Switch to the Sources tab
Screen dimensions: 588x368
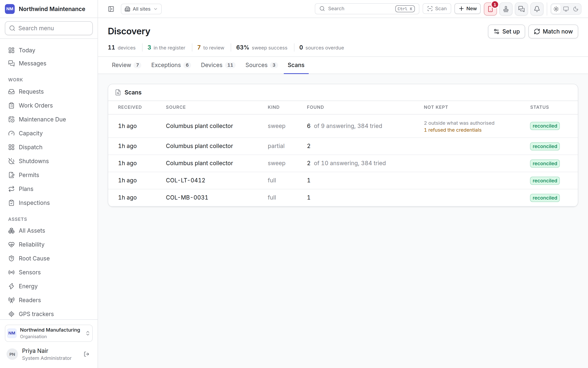tap(262, 65)
